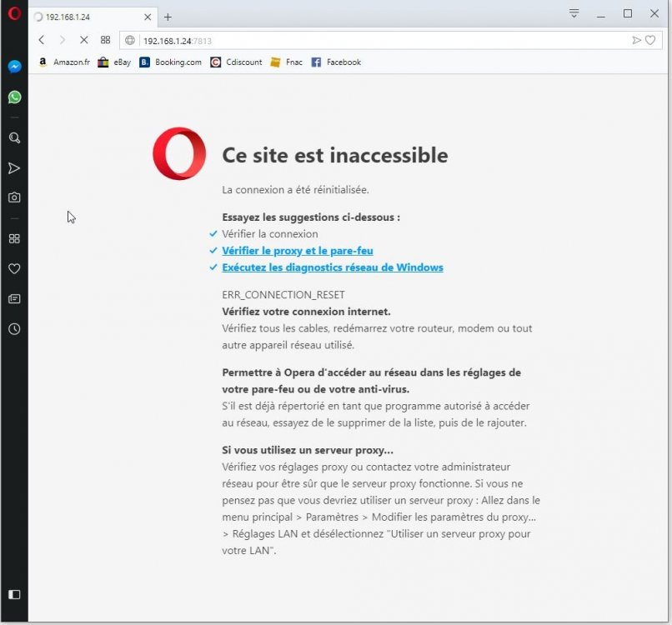
Task: Open the Amazon.fr bookmark
Action: pos(64,62)
